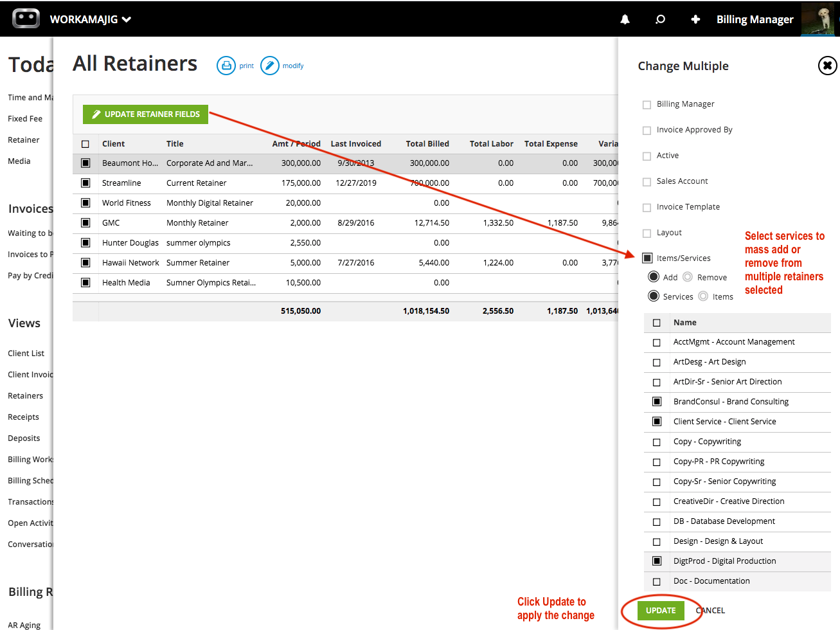
Task: Check Copy - Copywriting service
Action: click(x=657, y=442)
